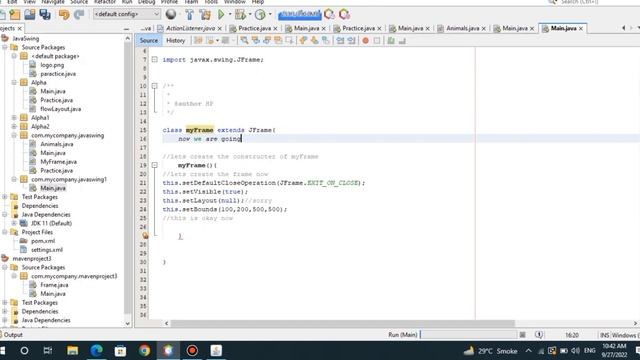Switch to History view tab
The width and height of the screenshot is (640, 360).
tap(176, 40)
